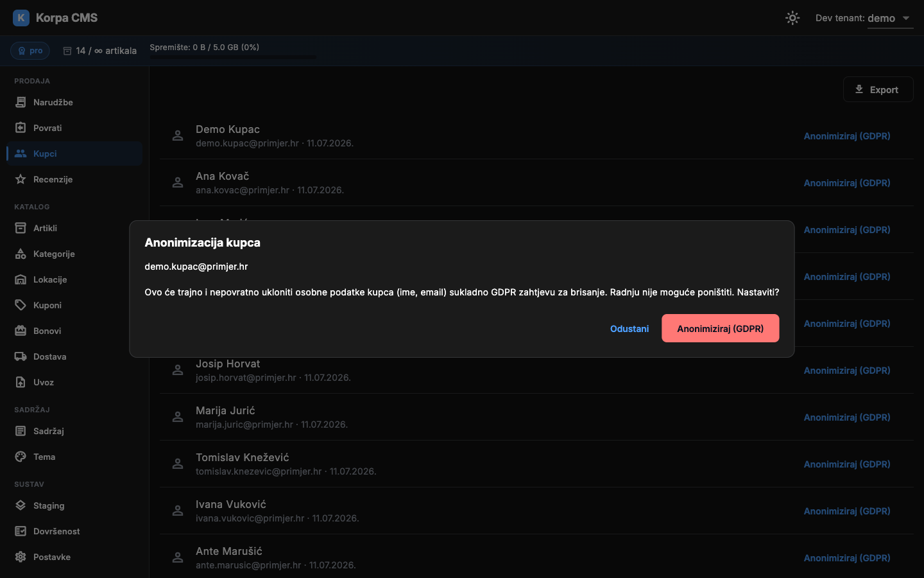924x578 pixels.
Task: Open Artikli in the sidebar
Action: point(74,228)
